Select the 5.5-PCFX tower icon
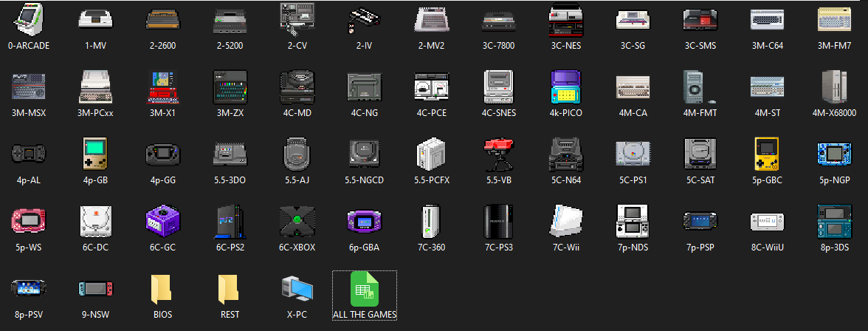The image size is (868, 331). coord(431,154)
